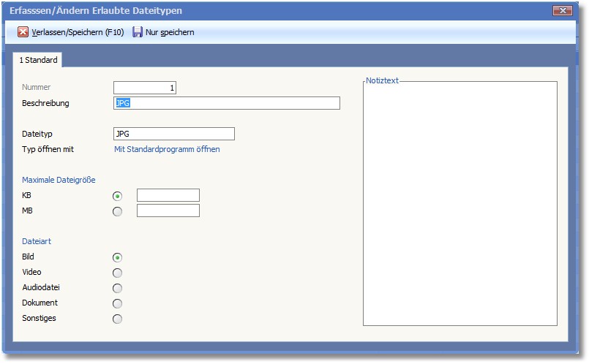
Task: Pick the Sonstiges radio option
Action: pos(117,319)
